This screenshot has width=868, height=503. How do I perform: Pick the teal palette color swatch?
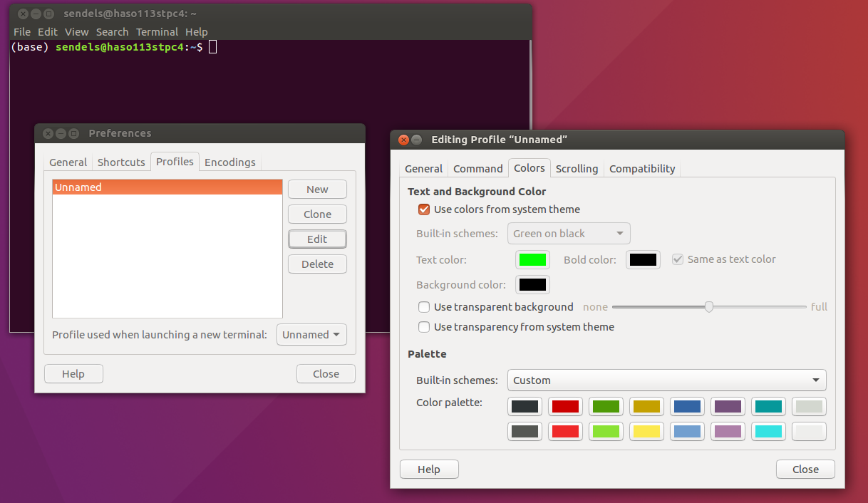pos(768,407)
